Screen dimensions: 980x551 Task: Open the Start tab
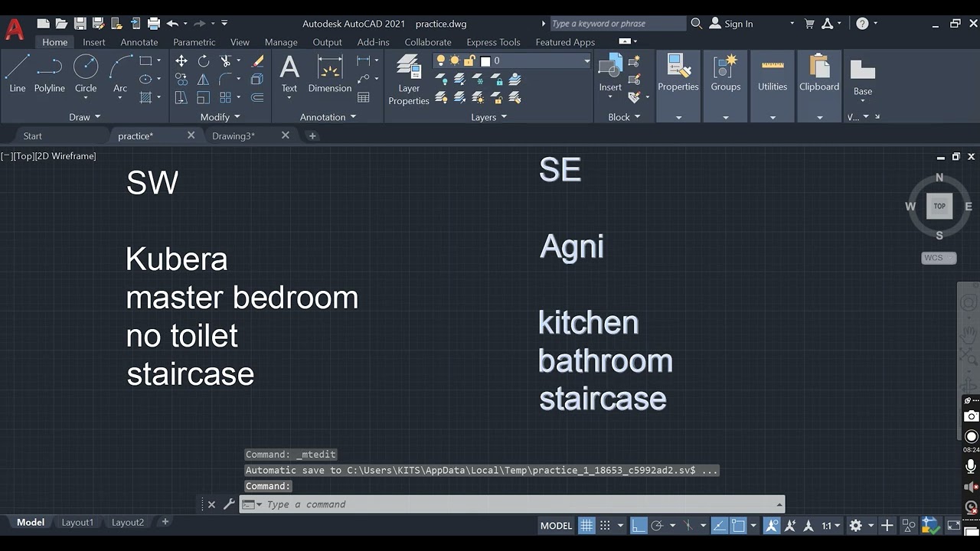33,136
